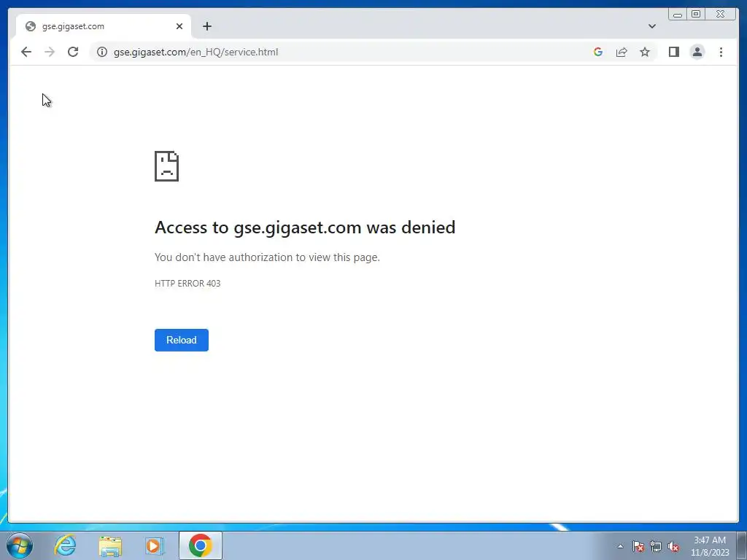Image resolution: width=747 pixels, height=560 pixels.
Task: Open the clock showing 3:47 AM
Action: 710,546
